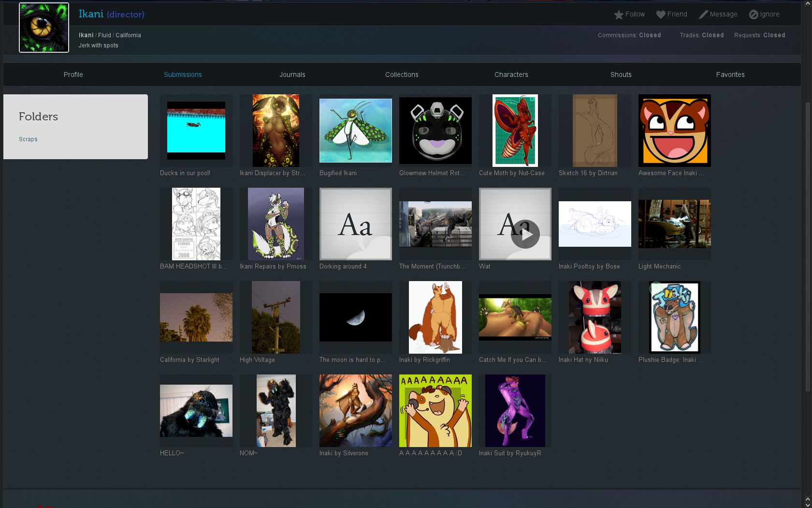This screenshot has height=508, width=812.
Task: Open Inaki by Silverone thumbnail
Action: point(356,411)
